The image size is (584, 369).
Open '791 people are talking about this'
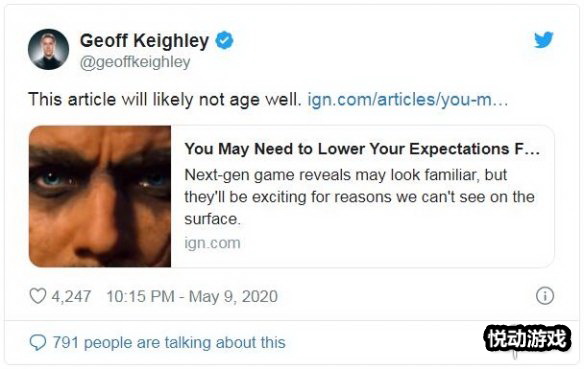tap(169, 343)
